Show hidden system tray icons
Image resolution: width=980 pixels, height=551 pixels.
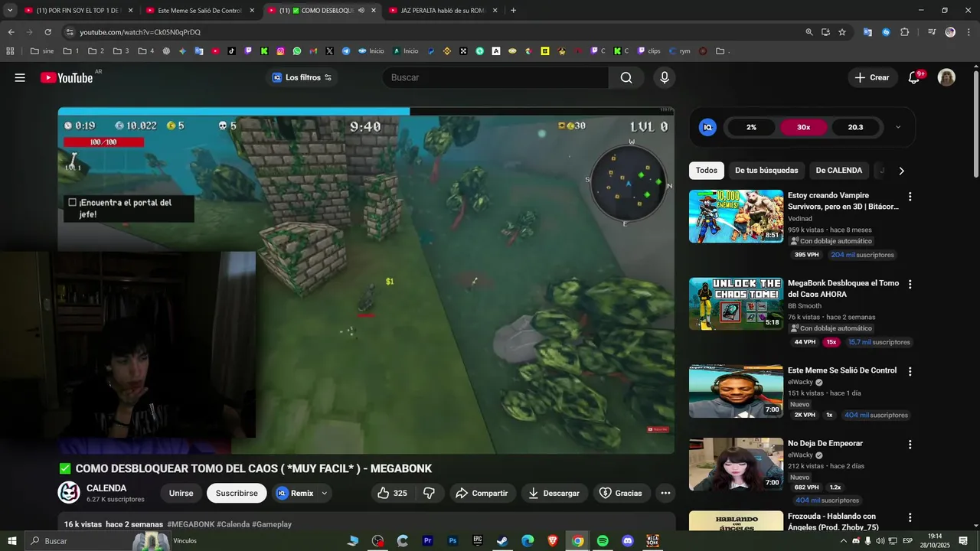844,541
